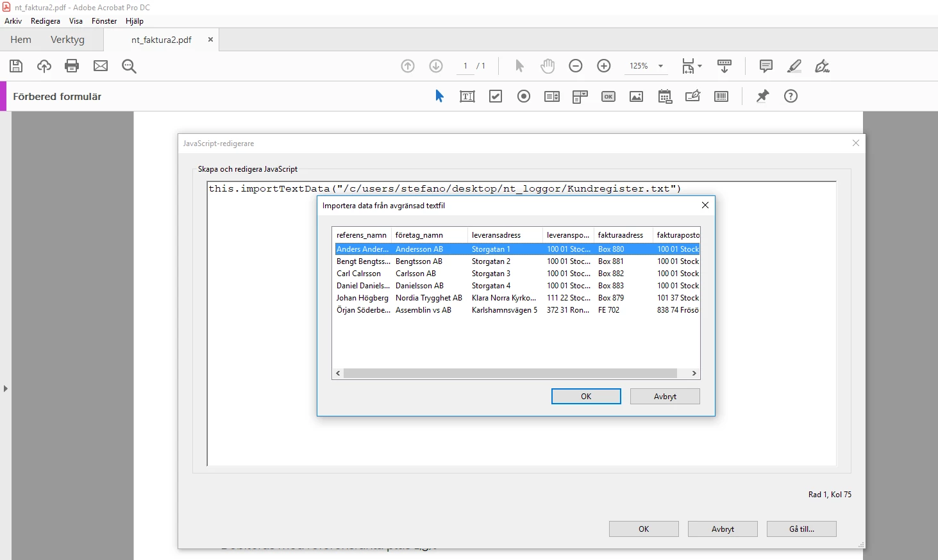The image size is (938, 560).
Task: Click the scroll left arrow in data list
Action: pos(338,373)
